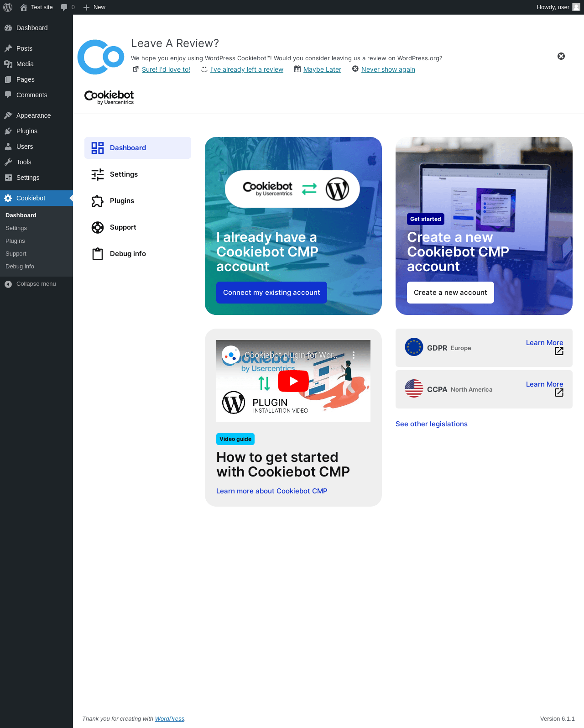Choose 'Maybe Later' for the review
The image size is (584, 728).
click(x=322, y=69)
